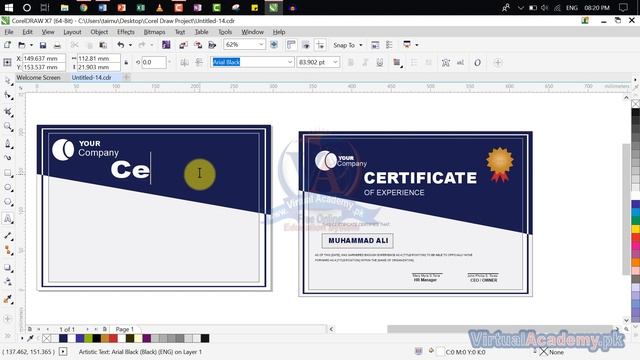The image size is (640, 360).
Task: Open the Text properties docker icon
Action: 446,62
